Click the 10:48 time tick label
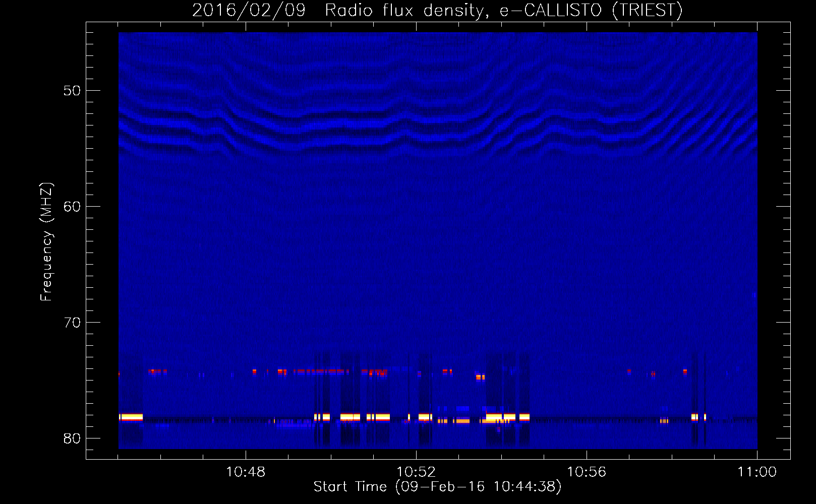 [x=246, y=472]
